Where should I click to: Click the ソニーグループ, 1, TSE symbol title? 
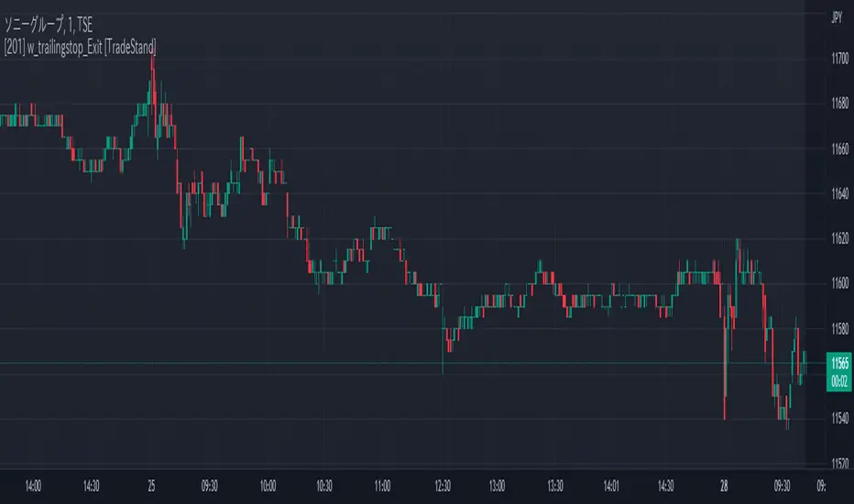tap(49, 25)
